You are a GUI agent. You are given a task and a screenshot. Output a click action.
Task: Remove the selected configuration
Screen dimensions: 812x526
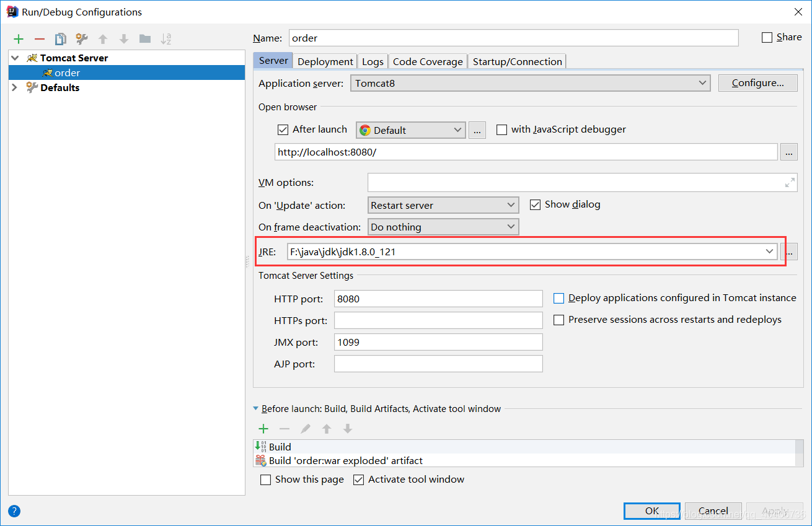38,38
